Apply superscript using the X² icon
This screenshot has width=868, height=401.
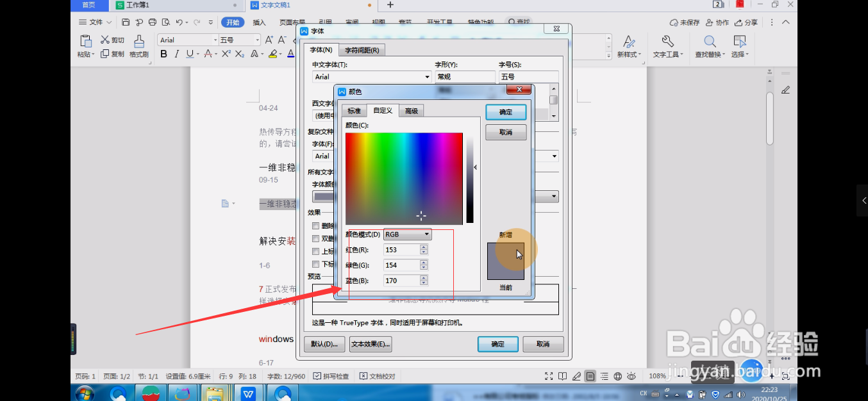pyautogui.click(x=225, y=53)
